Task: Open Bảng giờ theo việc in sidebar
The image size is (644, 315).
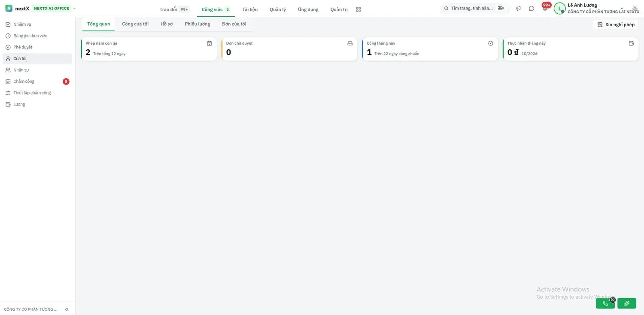Action: [37, 36]
